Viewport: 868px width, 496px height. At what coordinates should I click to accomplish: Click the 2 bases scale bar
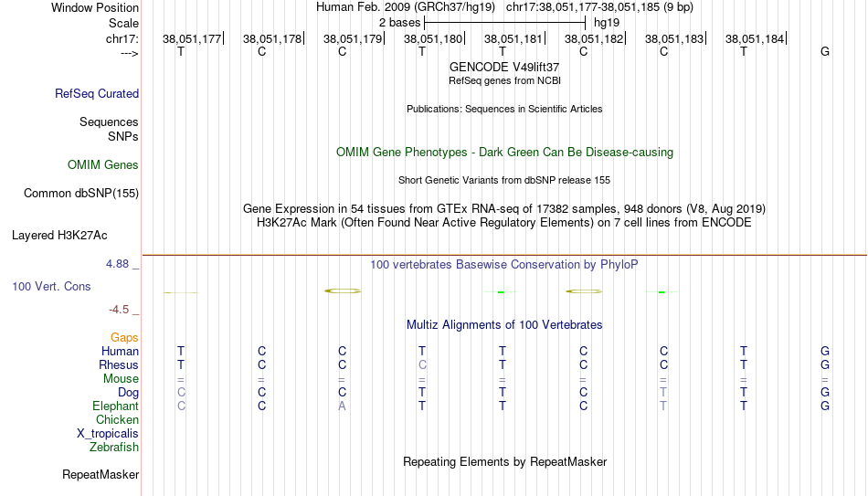pos(504,23)
